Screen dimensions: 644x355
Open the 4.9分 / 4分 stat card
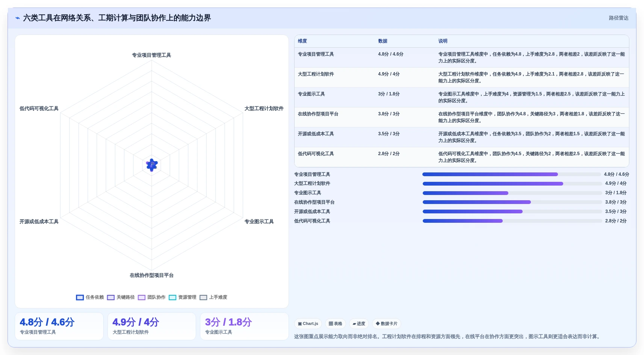click(152, 326)
